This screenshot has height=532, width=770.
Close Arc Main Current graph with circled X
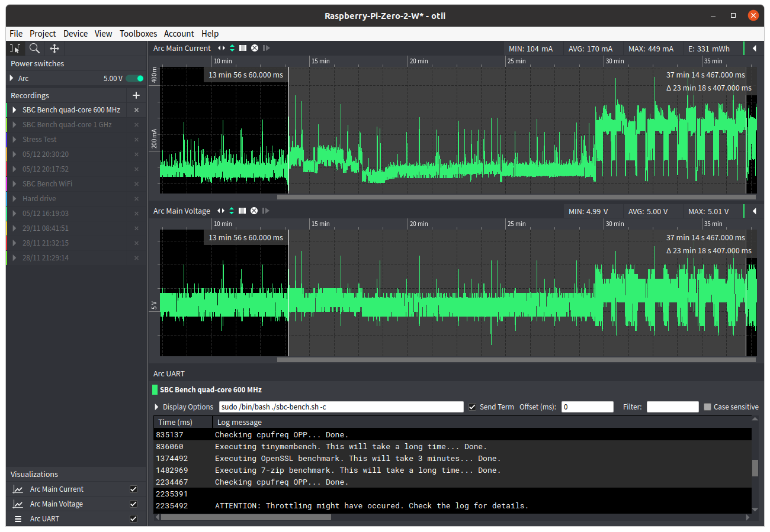pyautogui.click(x=255, y=49)
